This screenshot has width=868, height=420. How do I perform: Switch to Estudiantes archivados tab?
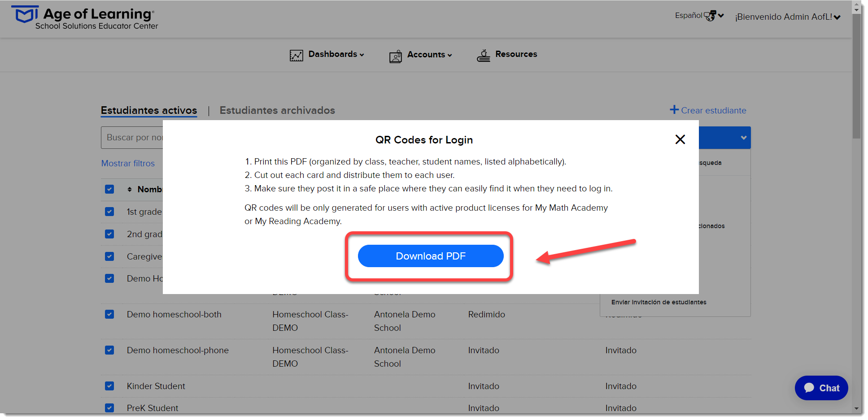tap(277, 110)
